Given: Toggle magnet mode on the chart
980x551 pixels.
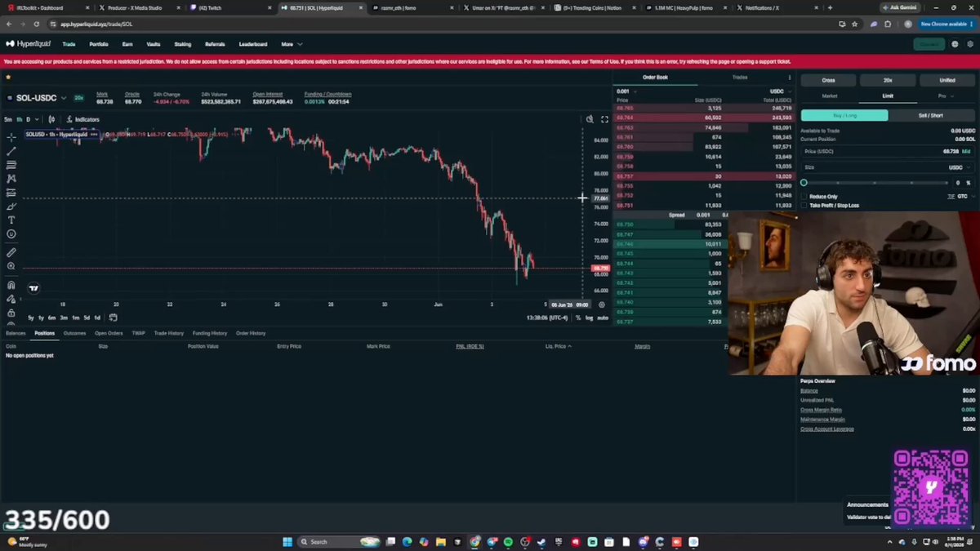Looking at the screenshot, I should (x=11, y=285).
